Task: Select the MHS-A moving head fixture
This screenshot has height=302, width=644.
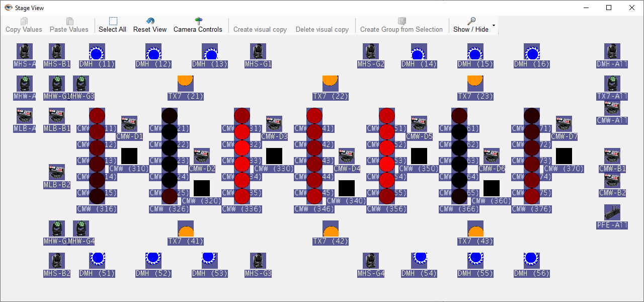Action: (25, 51)
